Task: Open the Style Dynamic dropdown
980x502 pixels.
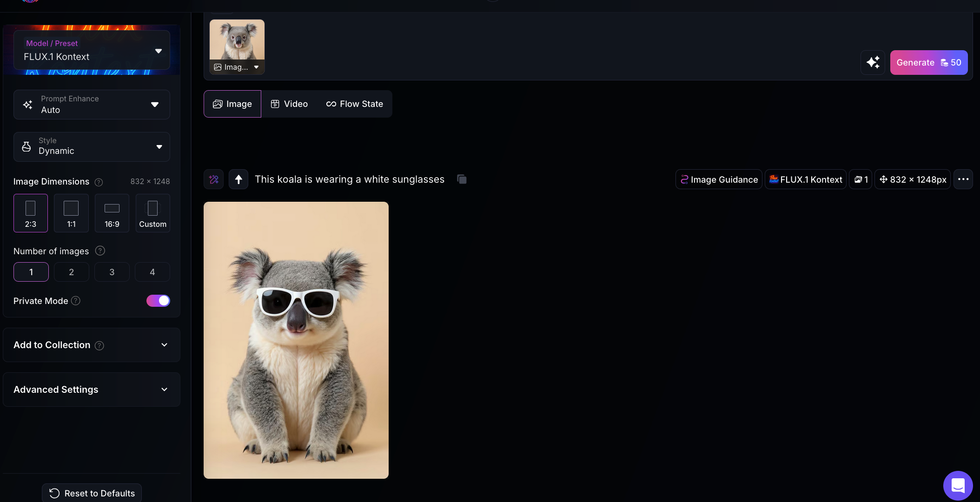Action: (92, 147)
